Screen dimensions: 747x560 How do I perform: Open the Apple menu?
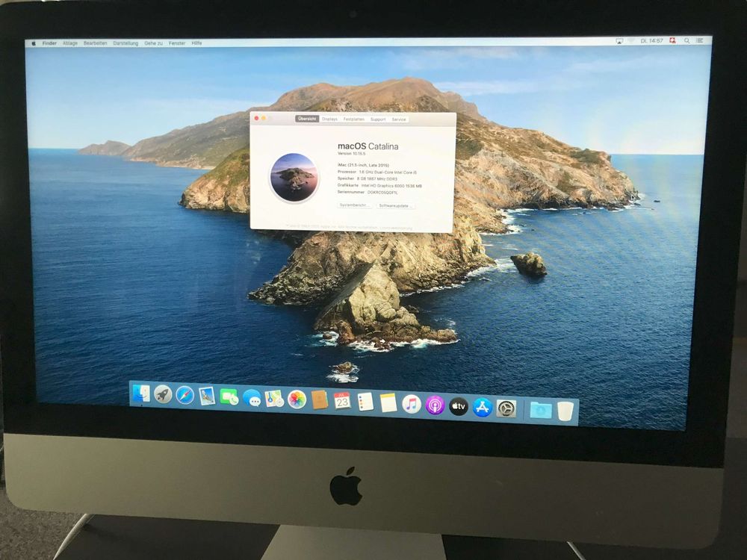point(34,43)
